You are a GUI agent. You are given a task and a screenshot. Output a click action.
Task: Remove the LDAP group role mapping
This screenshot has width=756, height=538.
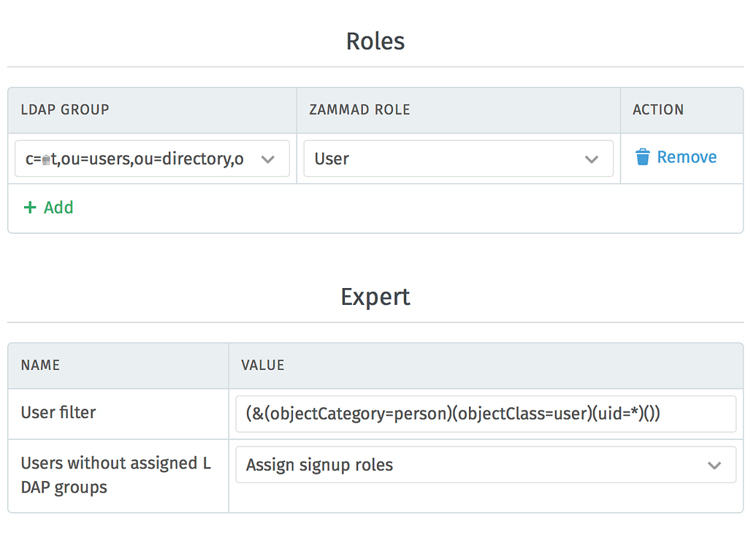click(676, 157)
